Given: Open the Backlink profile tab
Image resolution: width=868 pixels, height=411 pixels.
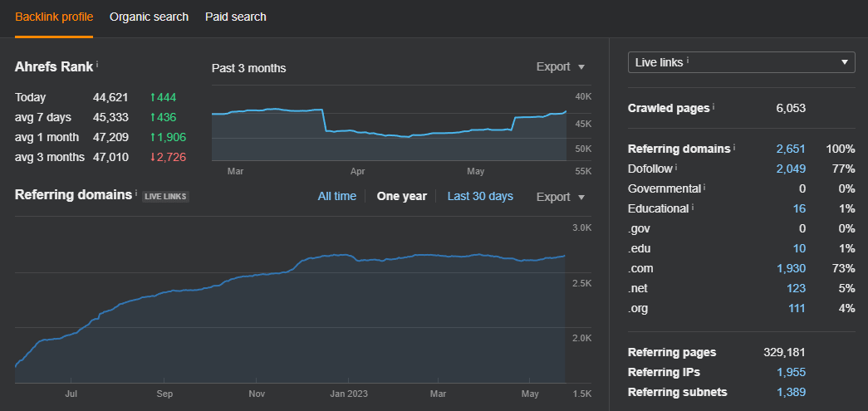Looking at the screenshot, I should click(x=54, y=17).
